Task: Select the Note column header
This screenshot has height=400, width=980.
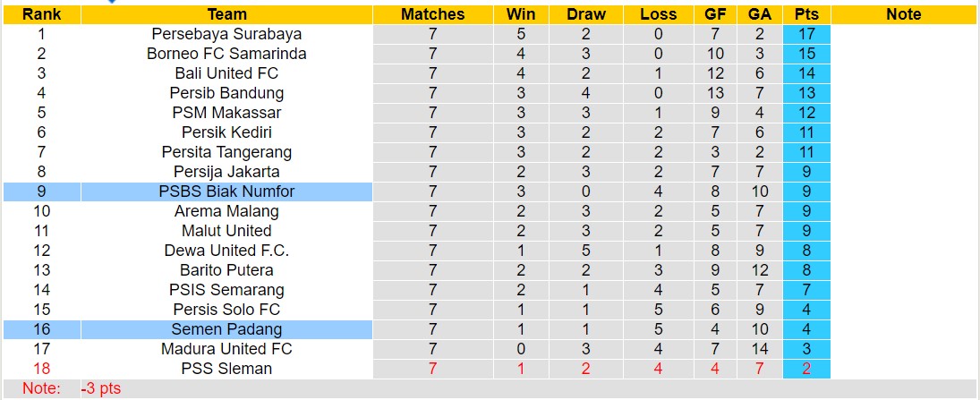Action: click(903, 14)
